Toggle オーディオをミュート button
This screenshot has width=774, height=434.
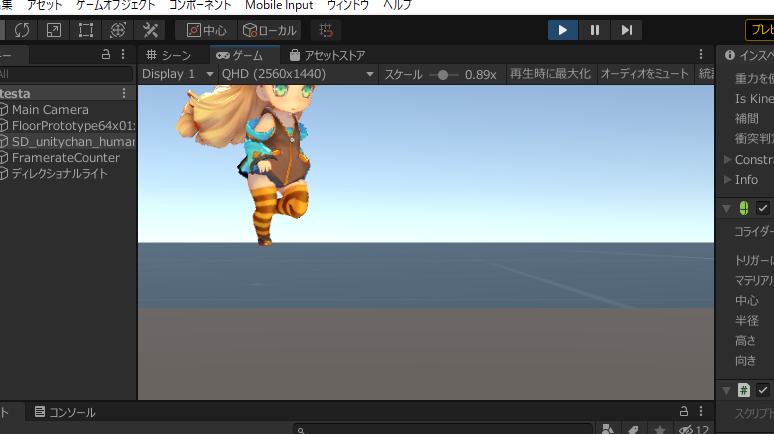click(x=645, y=74)
